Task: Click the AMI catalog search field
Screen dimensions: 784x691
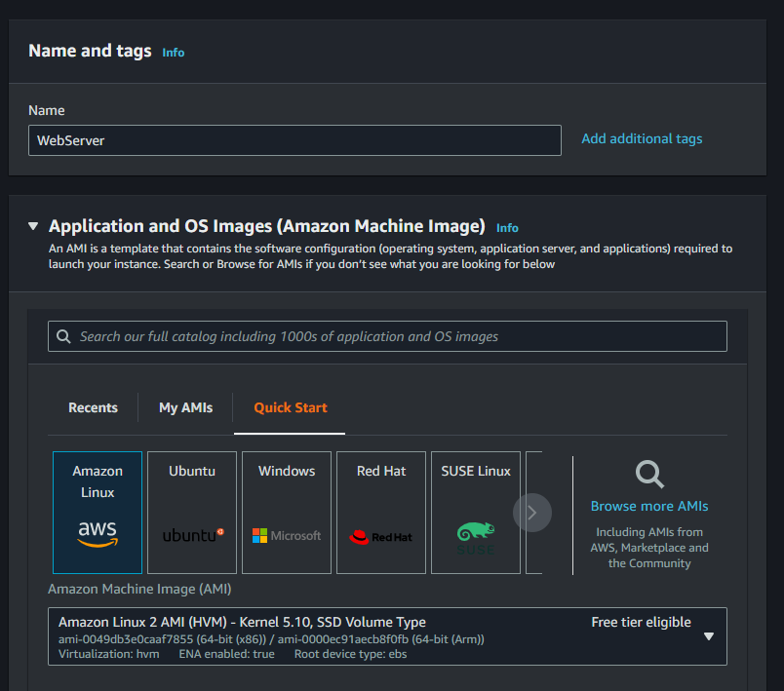Action: [387, 336]
